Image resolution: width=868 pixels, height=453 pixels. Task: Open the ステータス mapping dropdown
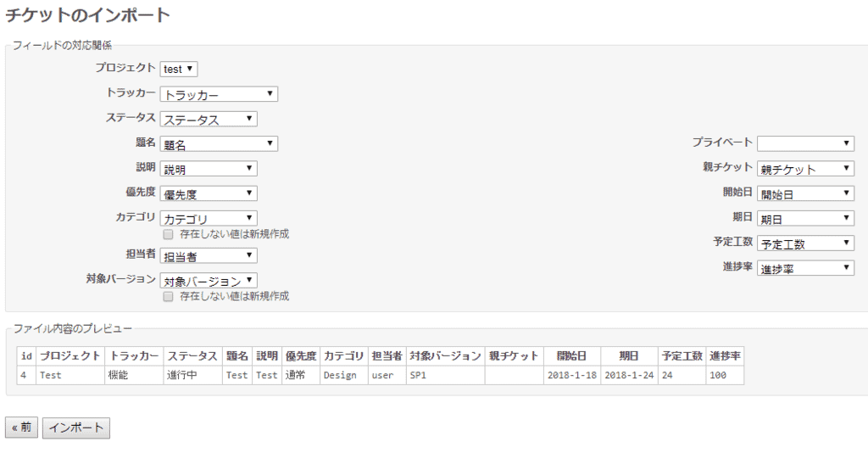point(209,119)
